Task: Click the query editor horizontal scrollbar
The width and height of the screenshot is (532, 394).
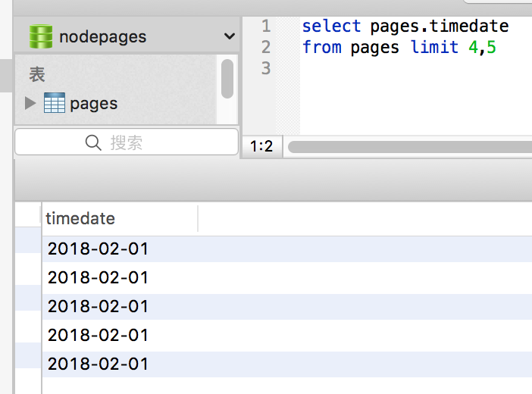Action: (410, 147)
